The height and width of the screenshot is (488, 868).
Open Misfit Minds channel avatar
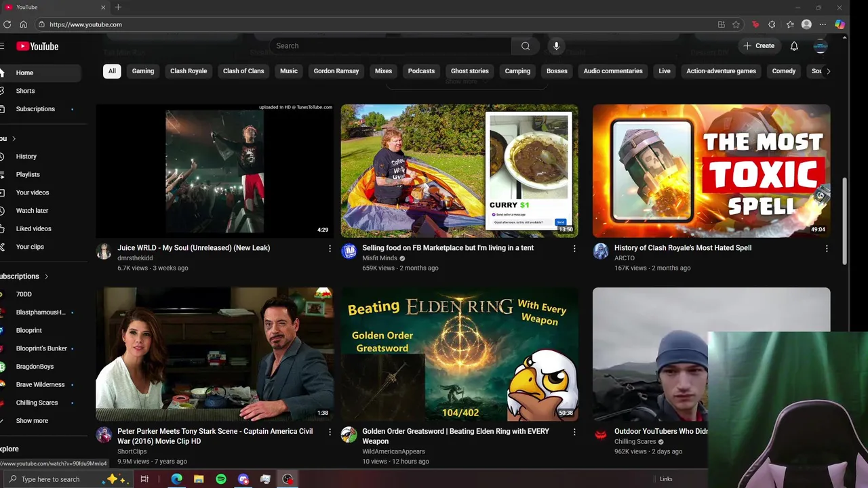point(349,251)
